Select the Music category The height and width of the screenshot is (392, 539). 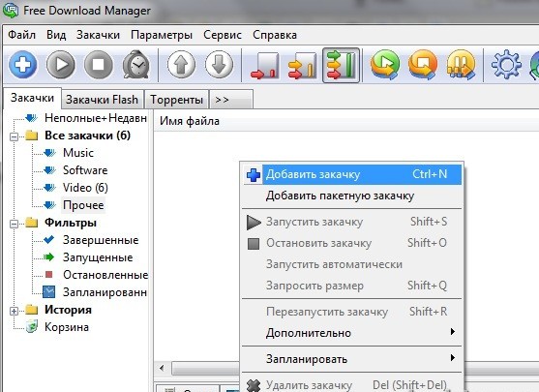pyautogui.click(x=78, y=153)
